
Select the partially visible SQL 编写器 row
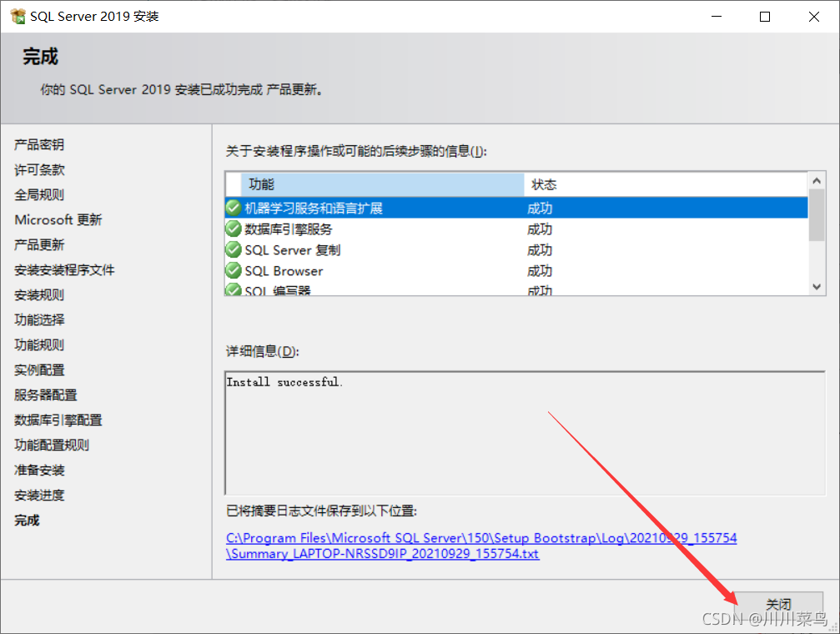(516, 289)
